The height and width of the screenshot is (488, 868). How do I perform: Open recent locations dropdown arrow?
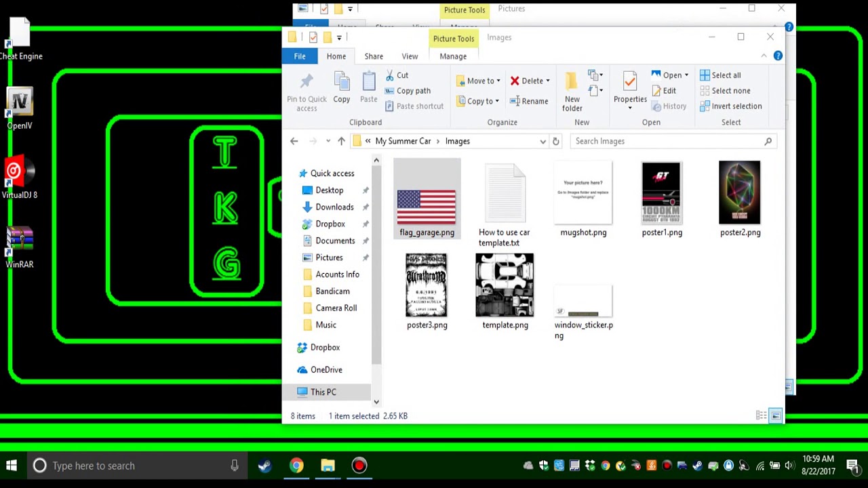tap(328, 141)
